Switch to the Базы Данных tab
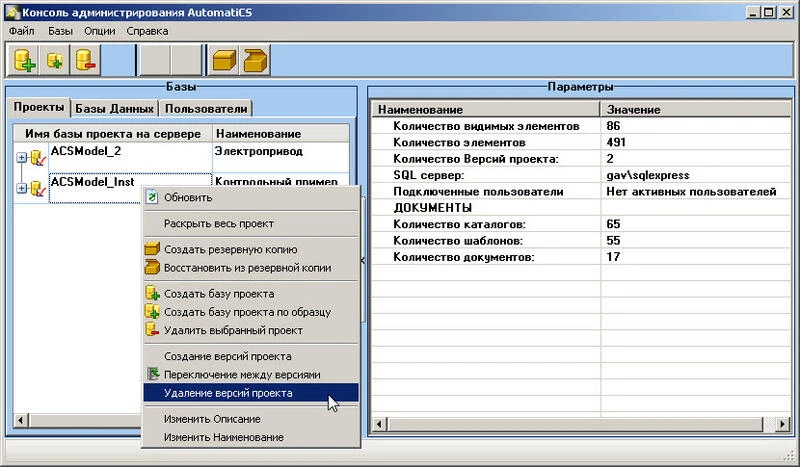This screenshot has height=467, width=800. click(114, 109)
